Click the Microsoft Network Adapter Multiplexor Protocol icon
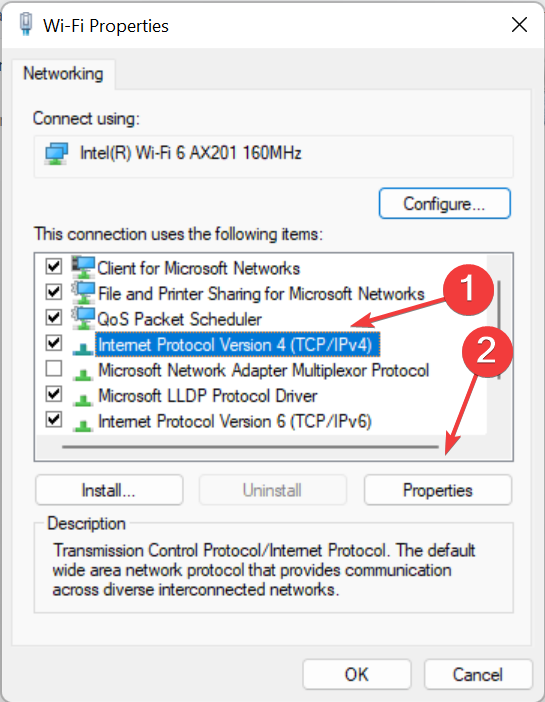545x702 pixels. [83, 372]
